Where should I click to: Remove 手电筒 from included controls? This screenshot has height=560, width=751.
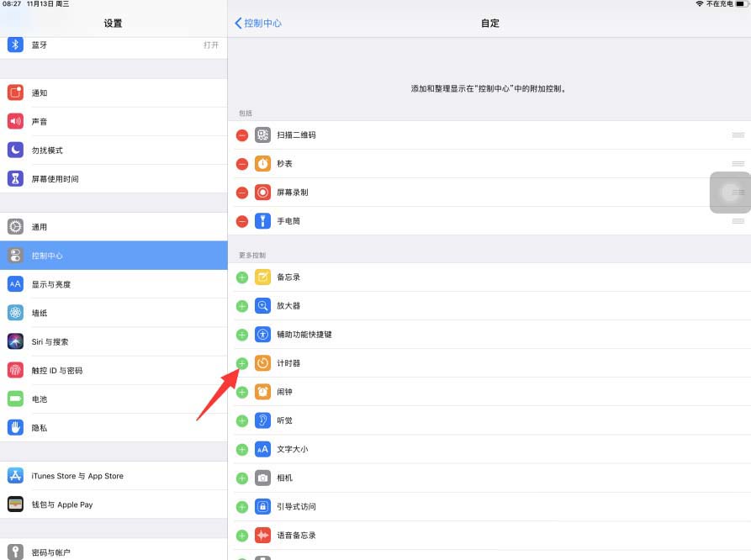click(x=242, y=221)
